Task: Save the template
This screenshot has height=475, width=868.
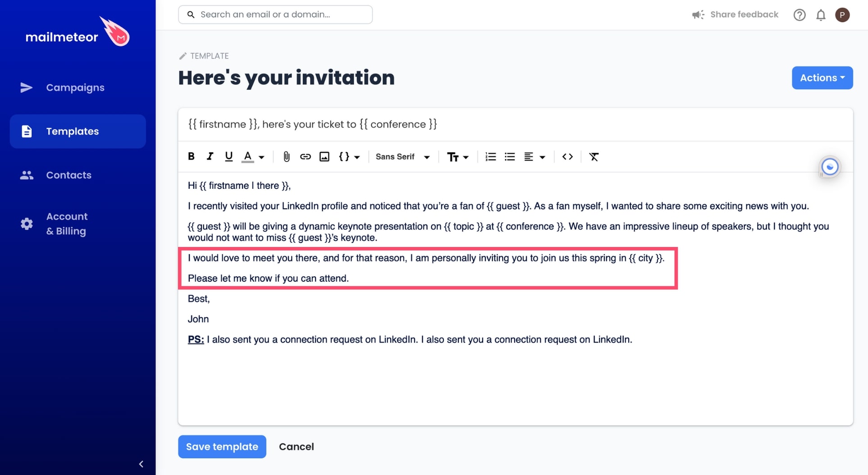Action: tap(222, 447)
